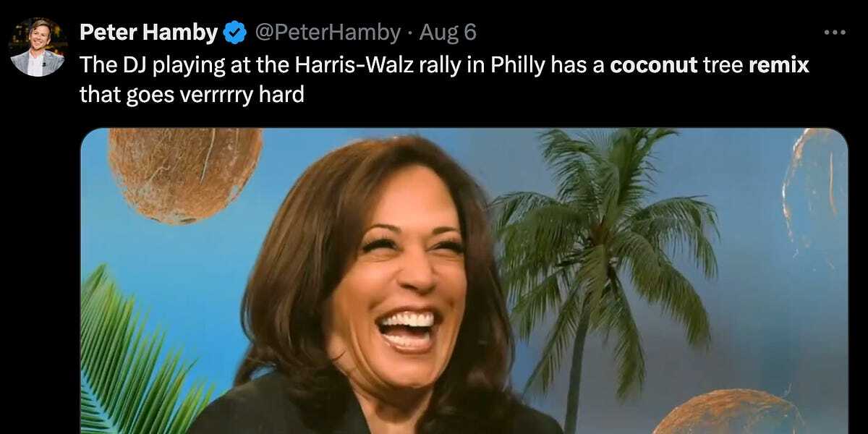Screen dimensions: 868x434
Task: Click the Aug 6 timestamp
Action: (448, 33)
